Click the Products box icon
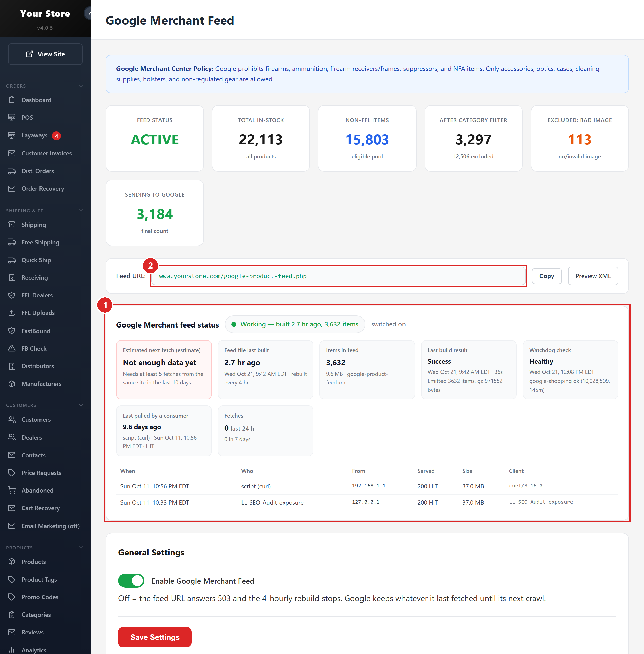Viewport: 644px width, 654px height. point(12,561)
